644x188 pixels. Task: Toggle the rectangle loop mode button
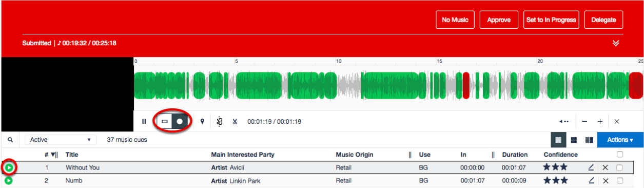click(x=165, y=122)
